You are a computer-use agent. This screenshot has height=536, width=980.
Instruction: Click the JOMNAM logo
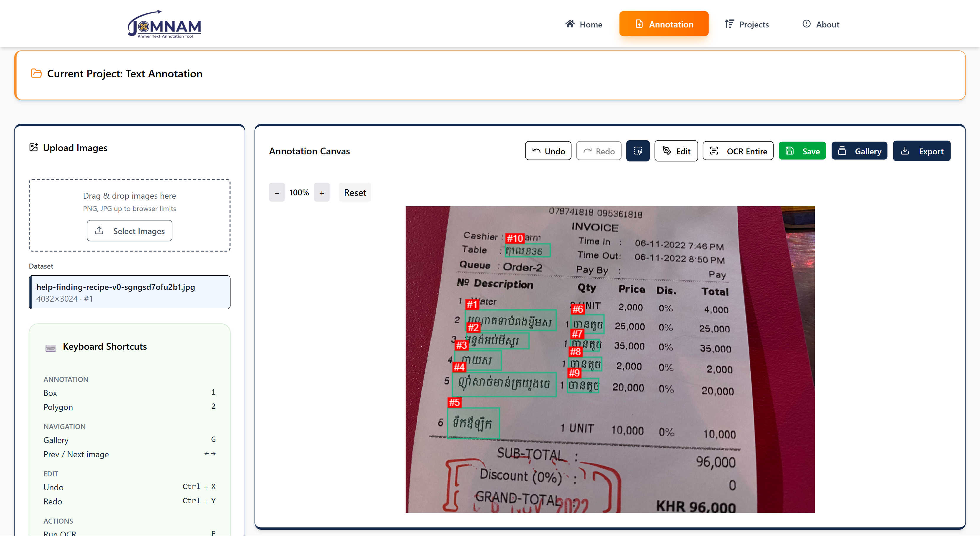[164, 24]
